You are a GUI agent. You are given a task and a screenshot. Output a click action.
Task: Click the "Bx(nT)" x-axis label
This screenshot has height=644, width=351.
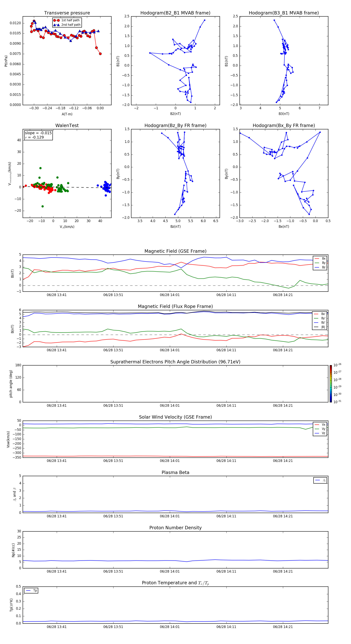[x=284, y=227]
